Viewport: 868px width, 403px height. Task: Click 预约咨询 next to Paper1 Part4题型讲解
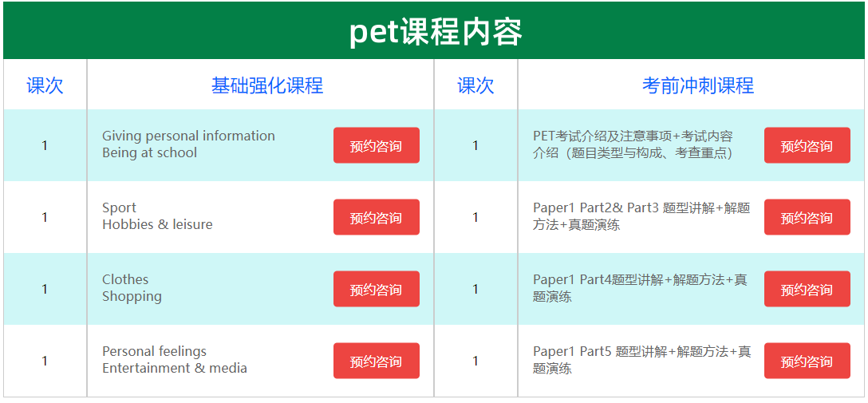click(807, 289)
